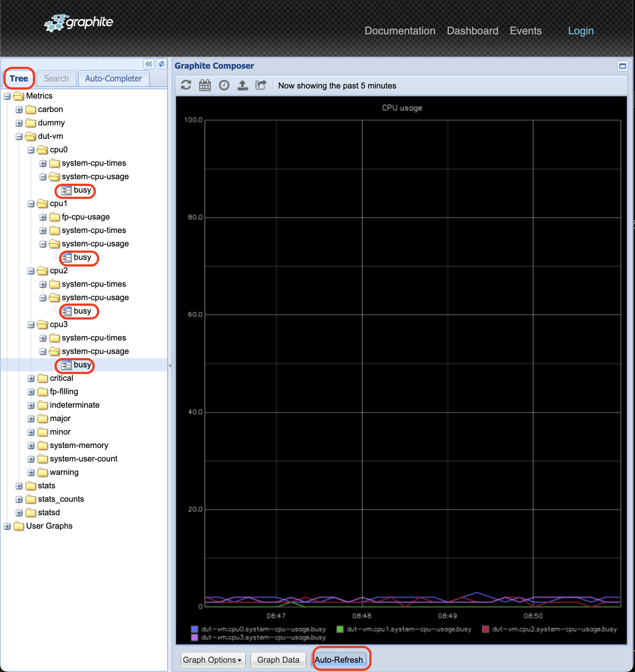Select the busy metric under cpu0 system-cpu-usage
The height and width of the screenshot is (672, 635).
[x=82, y=190]
